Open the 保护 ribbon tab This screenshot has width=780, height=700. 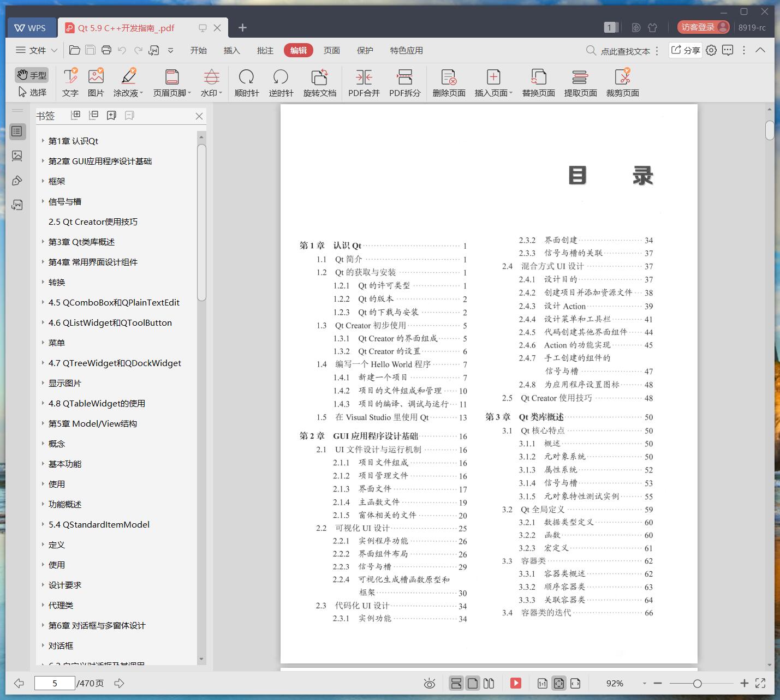365,50
